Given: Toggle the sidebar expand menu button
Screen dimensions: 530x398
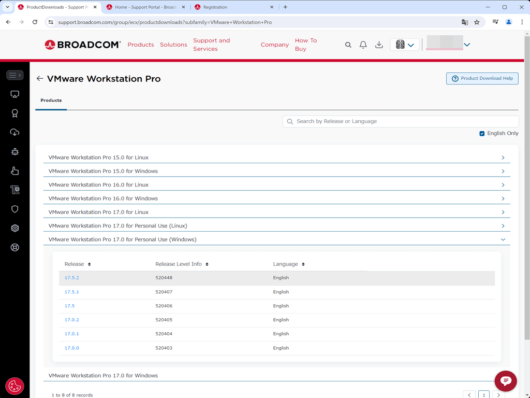Looking at the screenshot, I should [15, 75].
